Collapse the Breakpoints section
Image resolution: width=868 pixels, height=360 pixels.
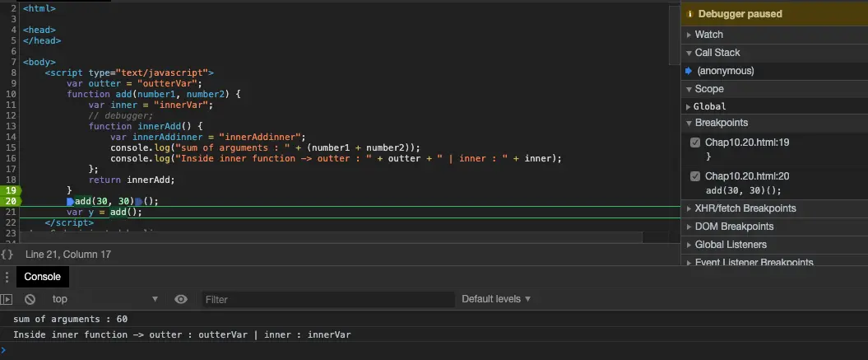(x=689, y=123)
